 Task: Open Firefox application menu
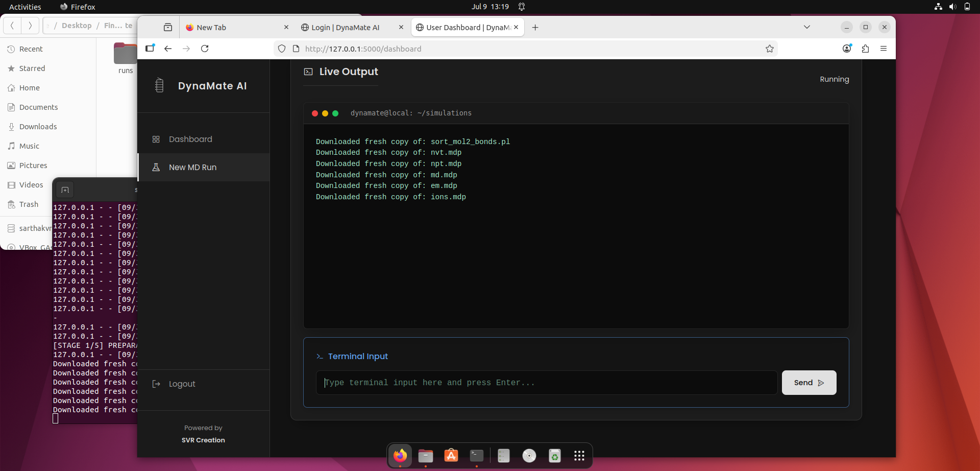pos(884,49)
